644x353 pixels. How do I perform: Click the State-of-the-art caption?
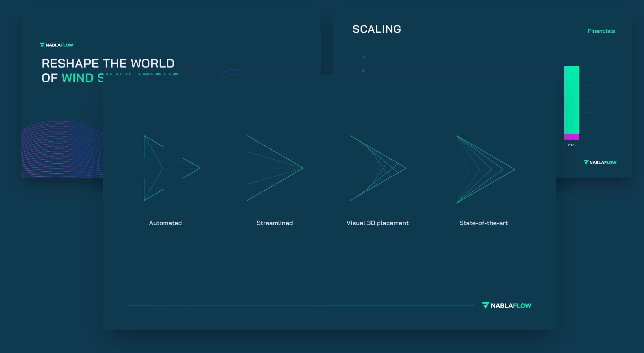tap(483, 223)
